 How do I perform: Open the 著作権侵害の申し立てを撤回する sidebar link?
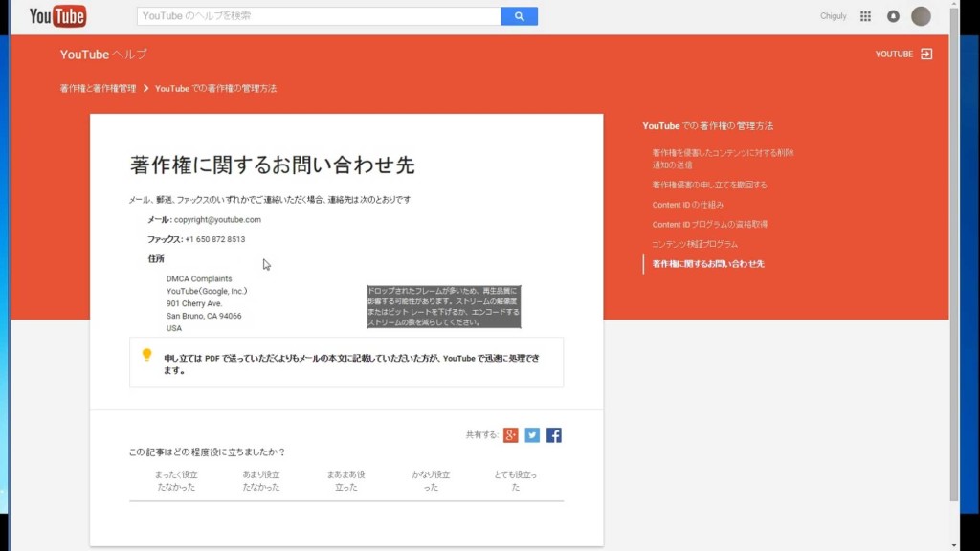pyautogui.click(x=709, y=185)
